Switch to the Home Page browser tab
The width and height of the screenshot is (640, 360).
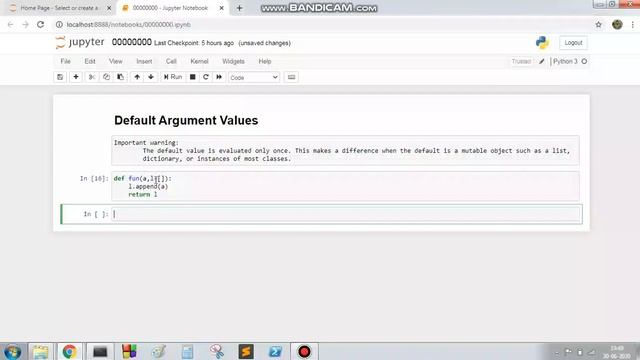pyautogui.click(x=60, y=8)
